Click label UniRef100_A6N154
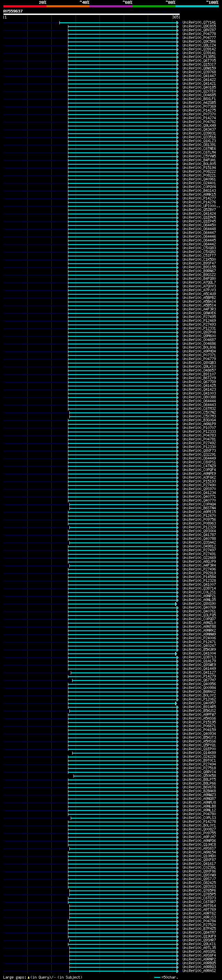The image size is (222, 980). pyautogui.click(x=199, y=852)
